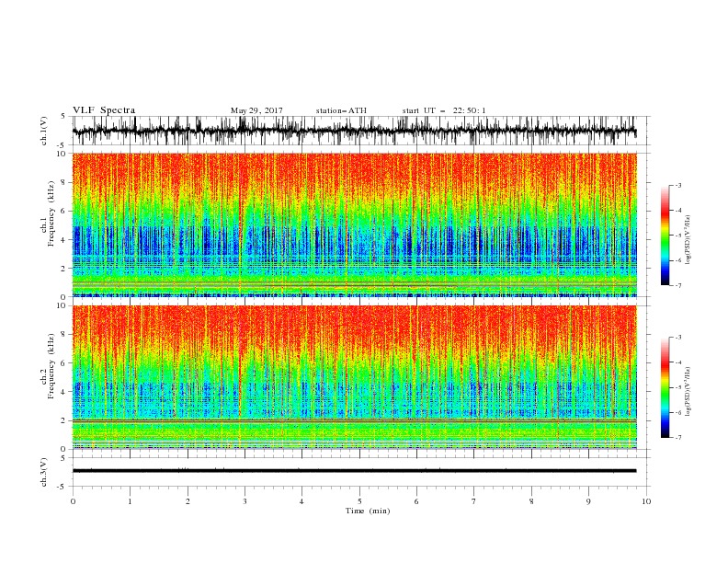The height and width of the screenshot is (563, 728).
Task: Click the lower 'log(PSD)(V²/Hz)' colorbar label
Action: point(688,392)
